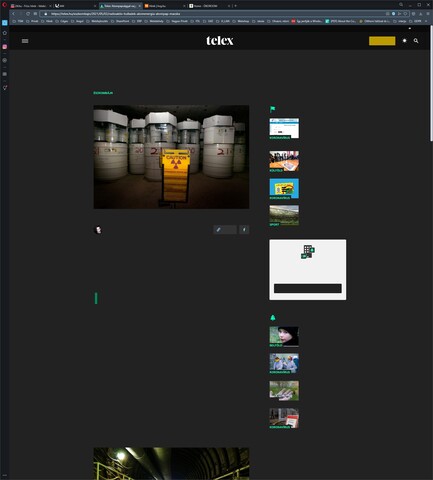Go back with the browser back arrow
The height and width of the screenshot is (480, 433).
[14, 14]
